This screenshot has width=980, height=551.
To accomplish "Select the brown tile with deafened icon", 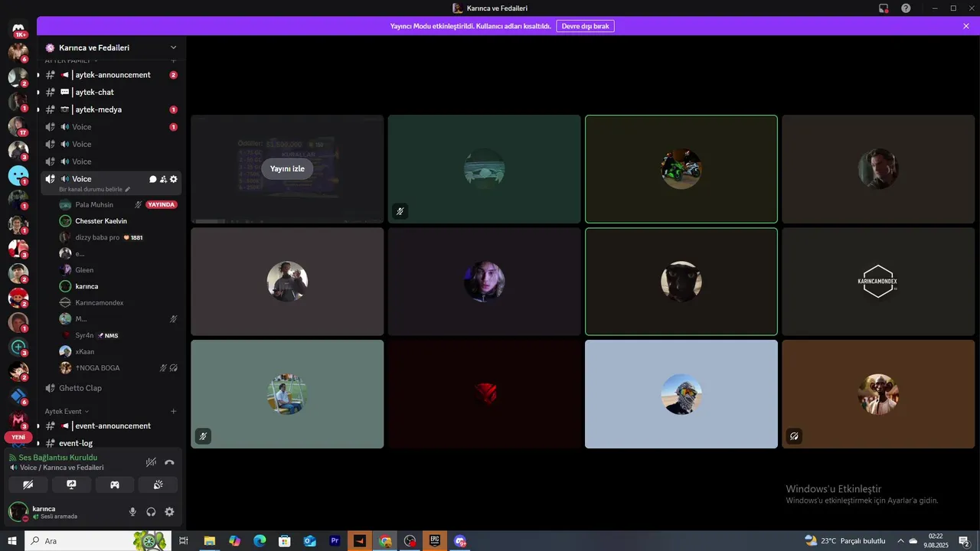I will [x=878, y=394].
